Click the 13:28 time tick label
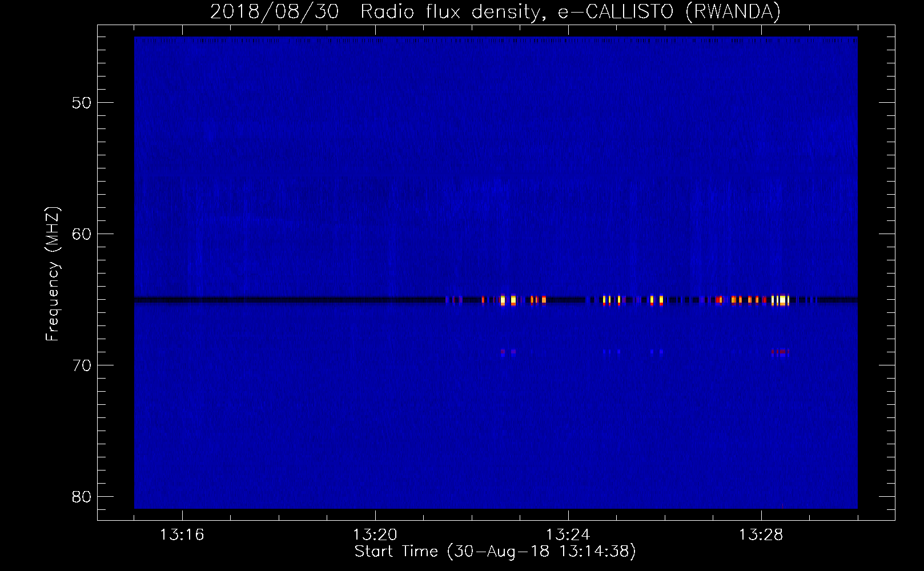Viewport: 924px width, 571px height. point(761,534)
